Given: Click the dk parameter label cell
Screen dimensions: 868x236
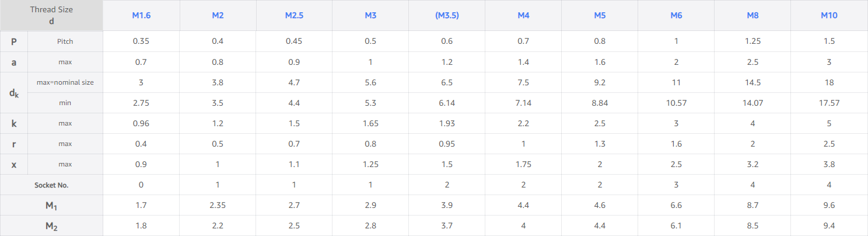Looking at the screenshot, I should pos(14,92).
